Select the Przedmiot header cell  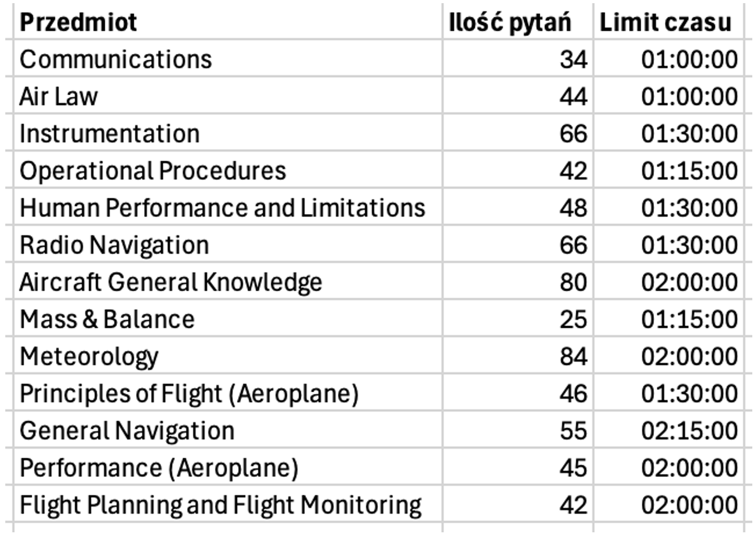tap(228, 21)
